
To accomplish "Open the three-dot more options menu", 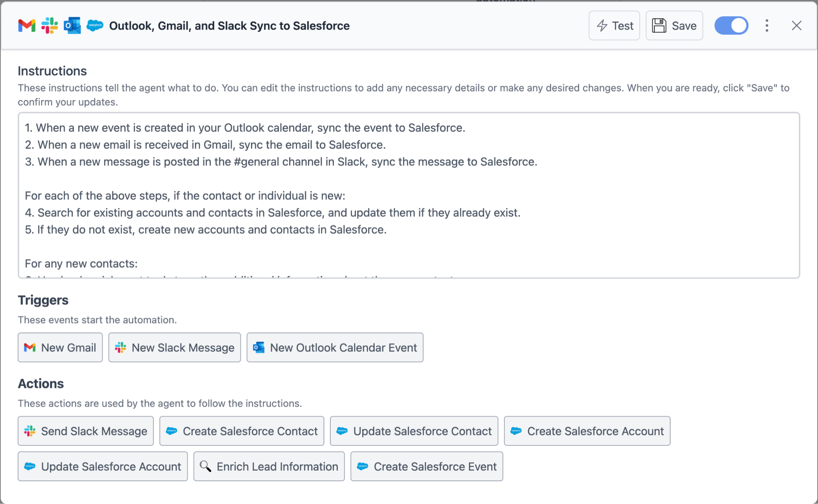I will coord(767,26).
